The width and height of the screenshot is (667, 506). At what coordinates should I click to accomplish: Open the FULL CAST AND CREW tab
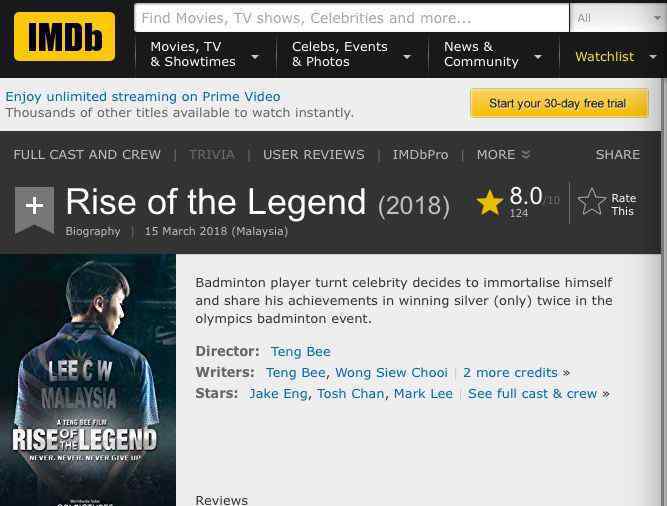[87, 154]
